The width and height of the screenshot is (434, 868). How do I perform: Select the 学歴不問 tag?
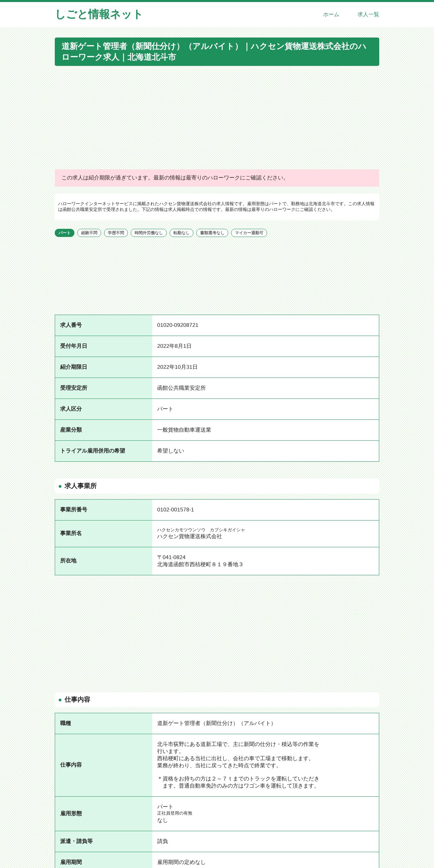[116, 233]
